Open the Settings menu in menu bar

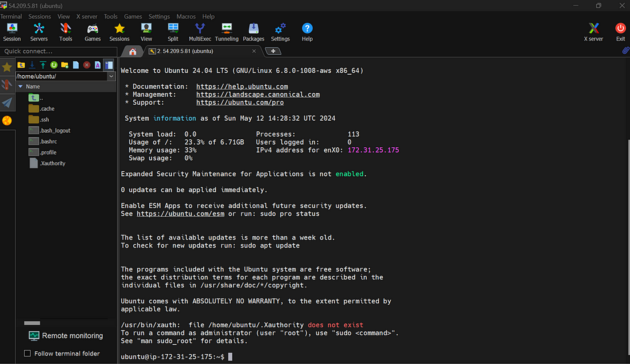[x=159, y=17]
